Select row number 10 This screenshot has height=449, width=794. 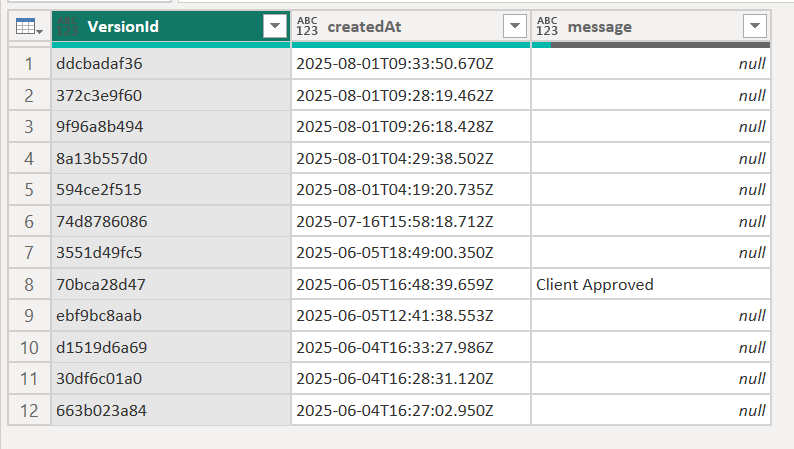pyautogui.click(x=29, y=347)
